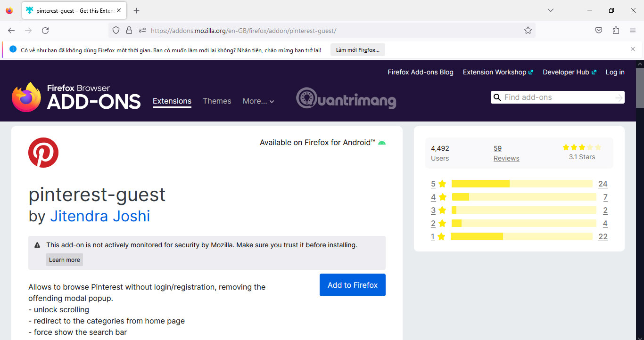Select the Extensions nav item
The height and width of the screenshot is (340, 644).
[172, 101]
